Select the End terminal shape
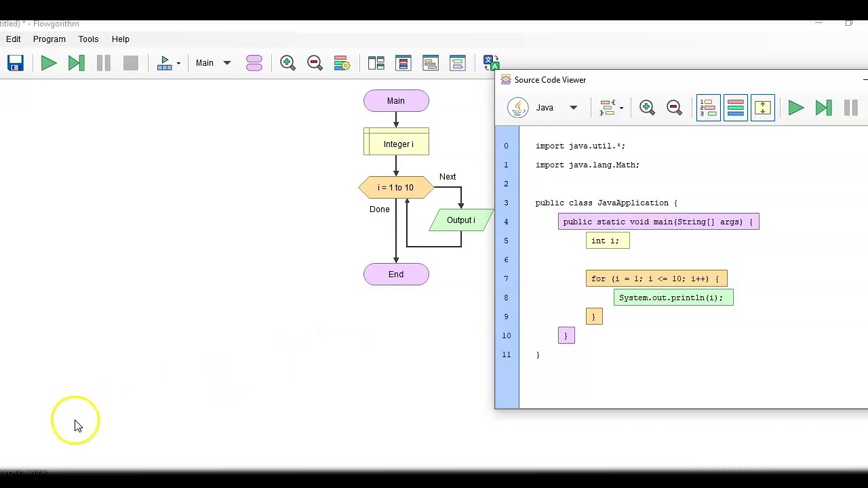 click(x=396, y=274)
